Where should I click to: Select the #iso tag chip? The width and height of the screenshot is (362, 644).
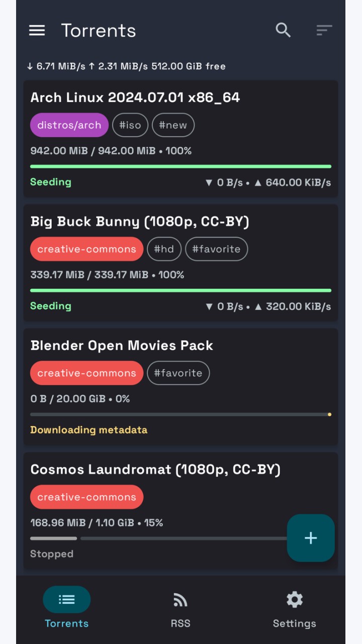tap(130, 125)
